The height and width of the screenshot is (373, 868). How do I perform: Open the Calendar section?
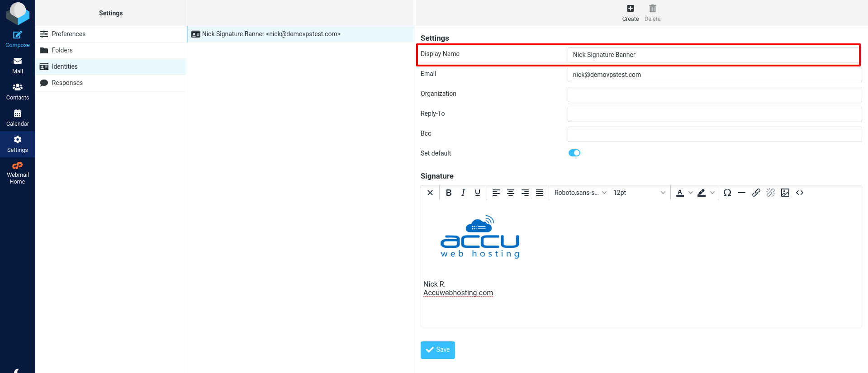pyautogui.click(x=18, y=118)
